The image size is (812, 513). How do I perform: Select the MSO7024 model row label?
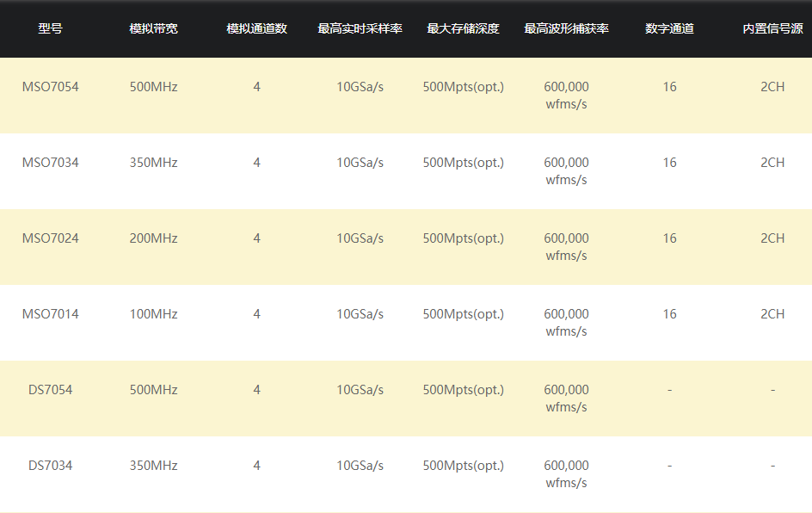point(50,238)
